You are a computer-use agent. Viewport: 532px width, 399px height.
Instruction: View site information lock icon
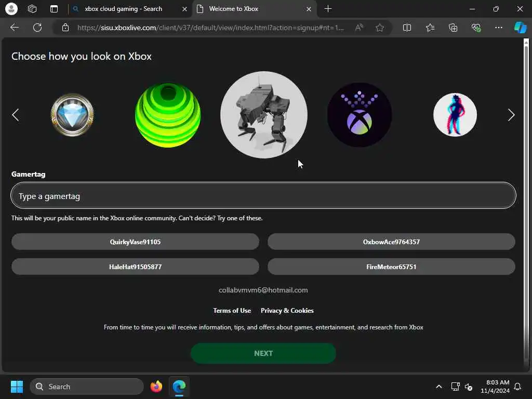point(65,28)
